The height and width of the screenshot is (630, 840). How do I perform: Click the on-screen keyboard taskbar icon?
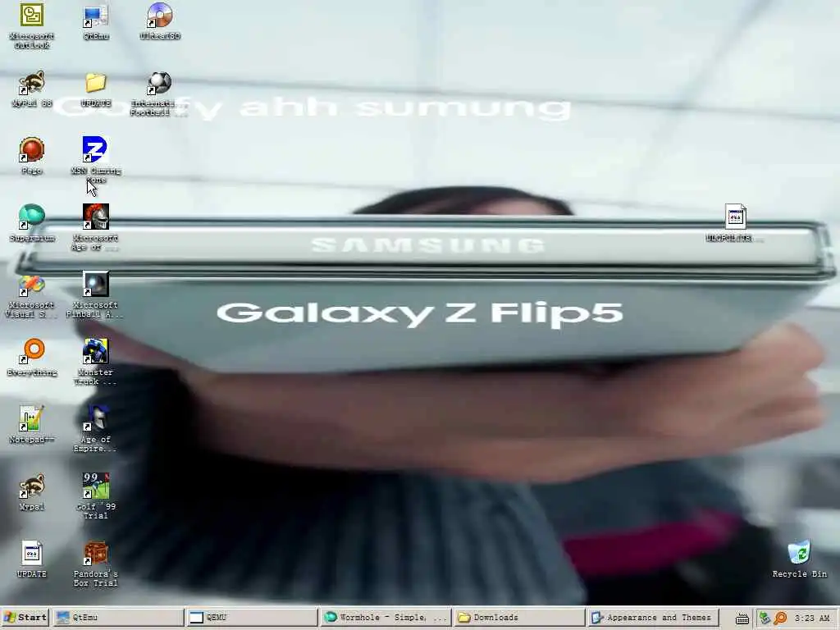click(x=742, y=619)
